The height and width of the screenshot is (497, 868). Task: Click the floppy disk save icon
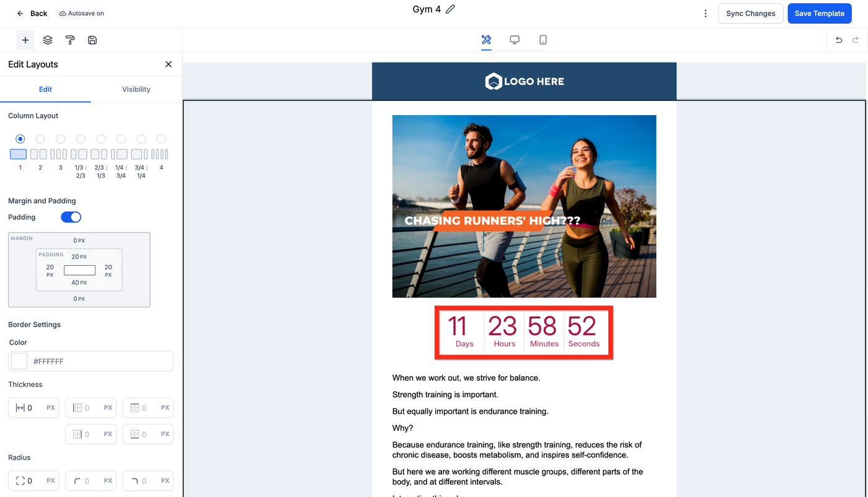[x=92, y=40]
